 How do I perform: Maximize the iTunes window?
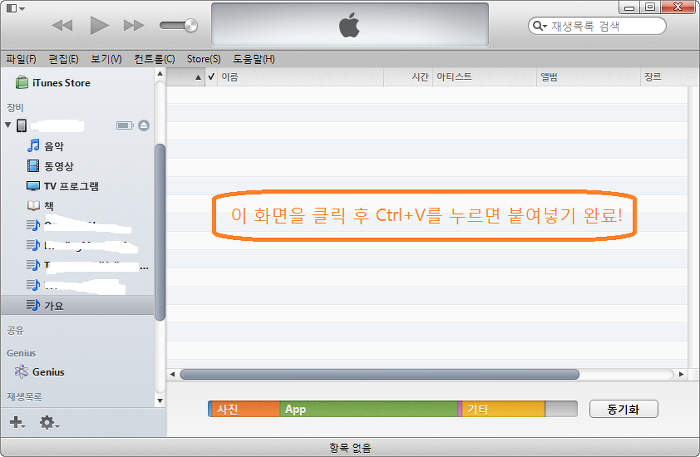650,7
